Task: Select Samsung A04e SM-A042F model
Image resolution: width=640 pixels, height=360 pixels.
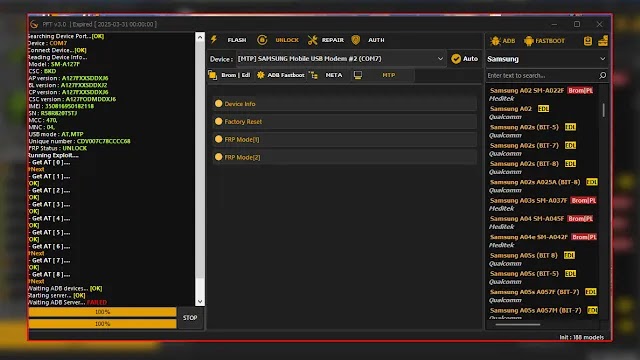Action: tap(542, 241)
